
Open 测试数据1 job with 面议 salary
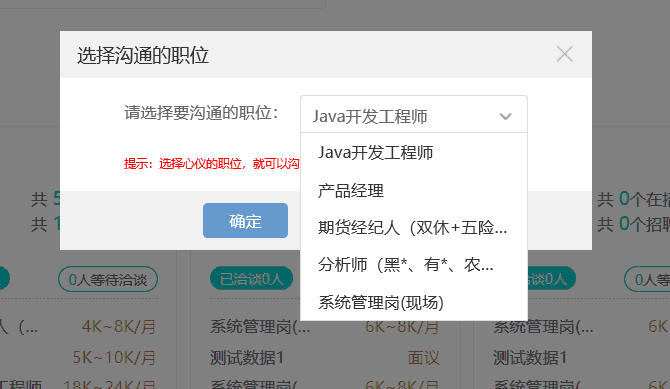[x=247, y=357]
